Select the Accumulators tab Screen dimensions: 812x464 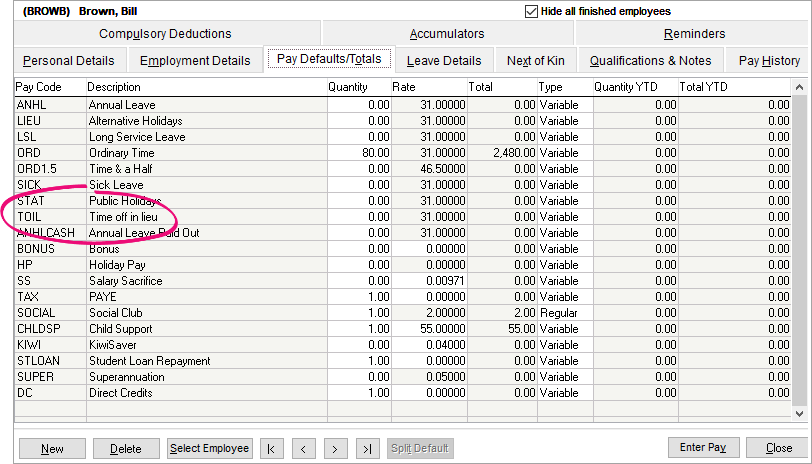click(446, 34)
